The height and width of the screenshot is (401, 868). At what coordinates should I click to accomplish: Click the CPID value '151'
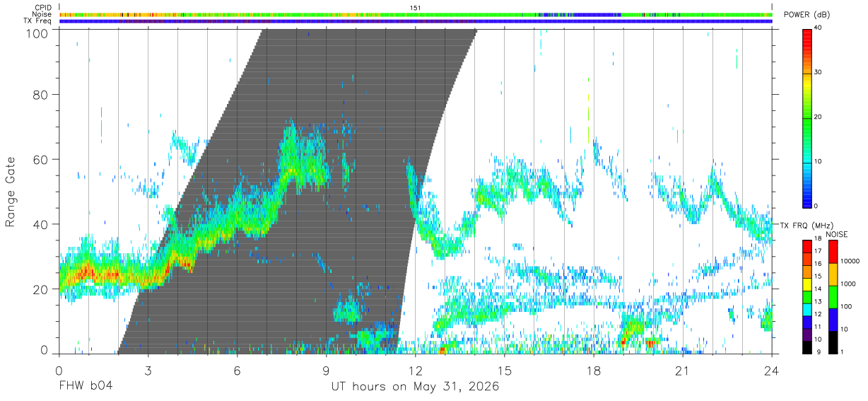pos(416,7)
